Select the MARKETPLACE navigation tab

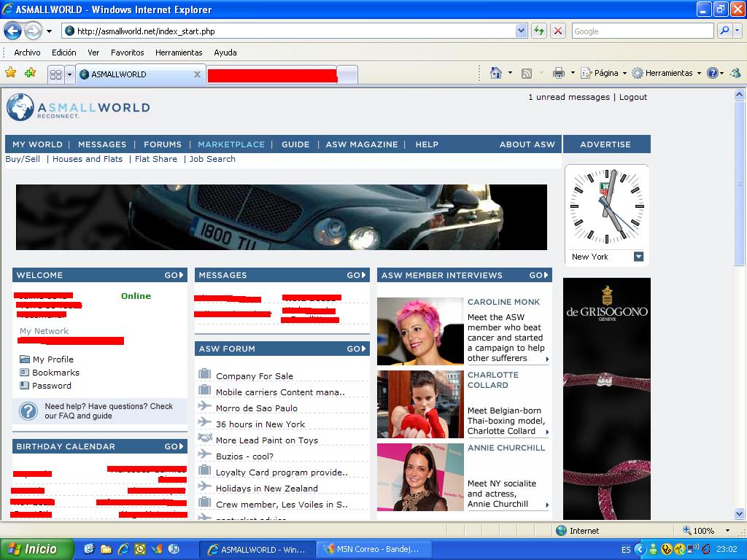tap(231, 144)
